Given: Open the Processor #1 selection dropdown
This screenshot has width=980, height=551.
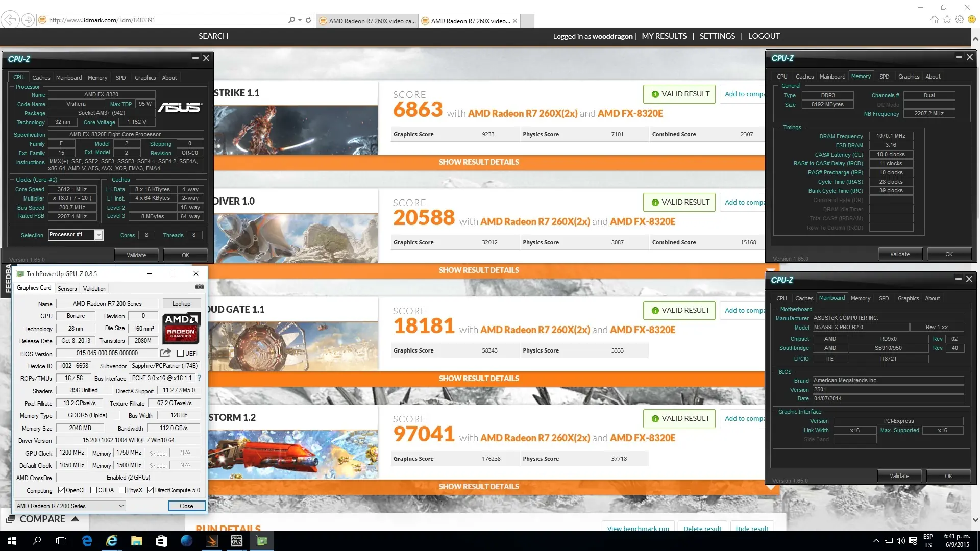Looking at the screenshot, I should tap(99, 235).
